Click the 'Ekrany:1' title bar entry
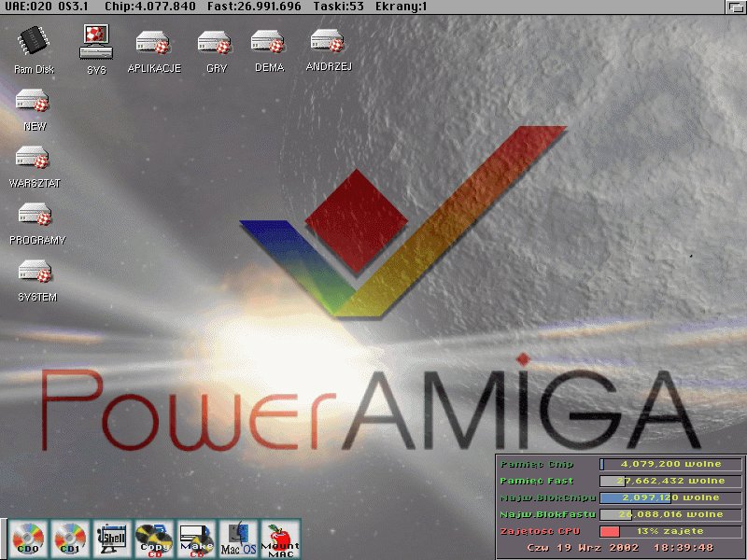Image resolution: width=747 pixels, height=560 pixels. 402,7
